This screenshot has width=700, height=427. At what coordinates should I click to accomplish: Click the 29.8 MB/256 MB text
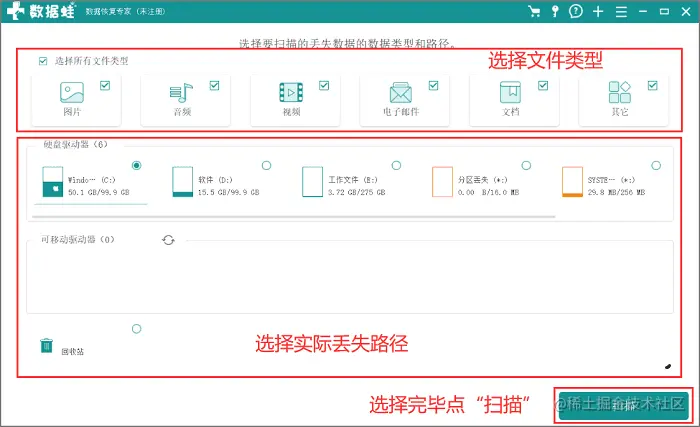[616, 192]
